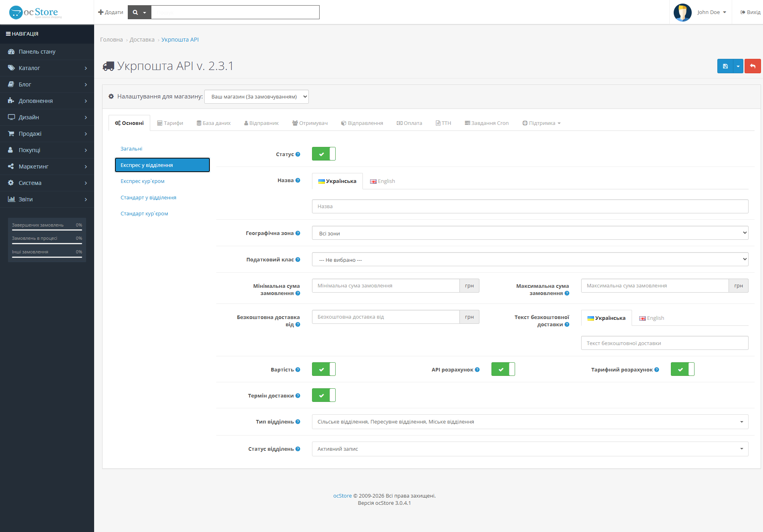
Task: Click the ocStore logo
Action: pos(35,12)
